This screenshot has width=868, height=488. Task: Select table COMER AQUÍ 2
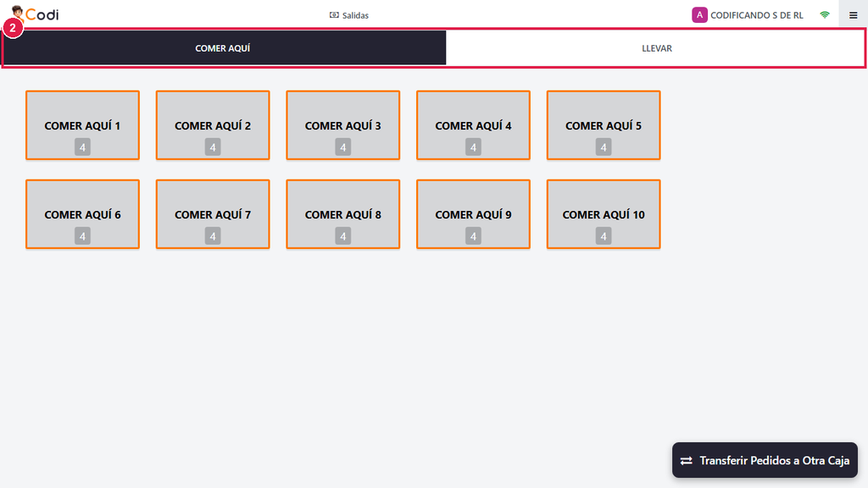pyautogui.click(x=213, y=125)
